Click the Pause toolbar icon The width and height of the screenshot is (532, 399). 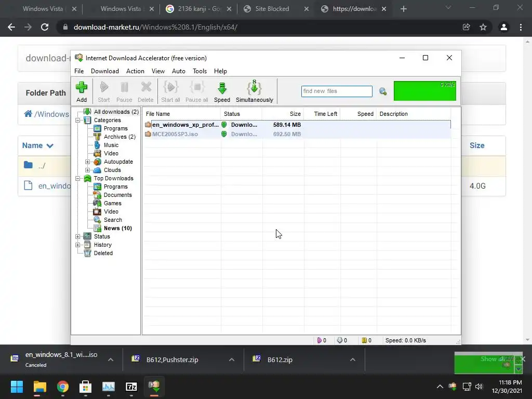point(124,91)
